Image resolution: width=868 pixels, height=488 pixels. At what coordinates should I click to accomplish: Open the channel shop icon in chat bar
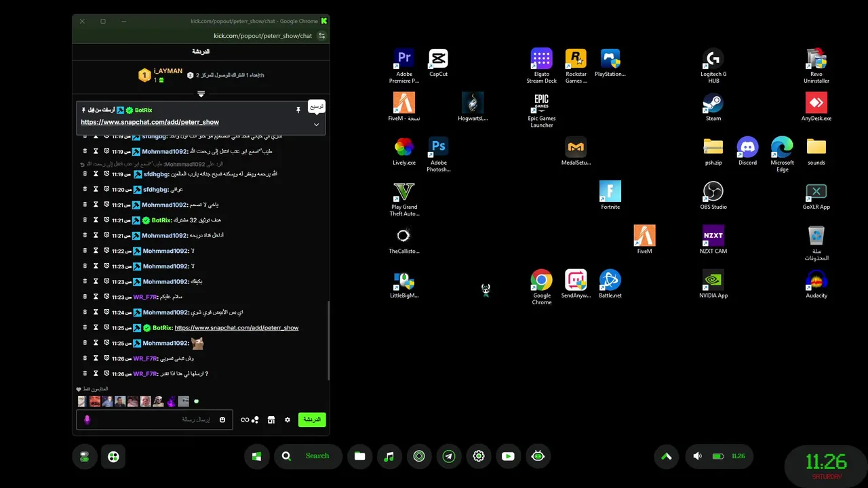click(x=271, y=420)
